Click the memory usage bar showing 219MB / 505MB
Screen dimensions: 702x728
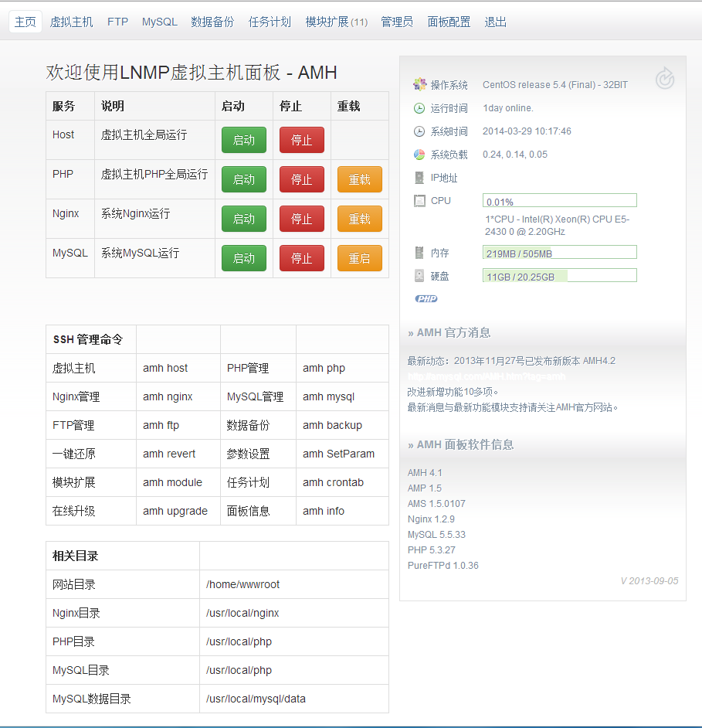[x=559, y=253]
